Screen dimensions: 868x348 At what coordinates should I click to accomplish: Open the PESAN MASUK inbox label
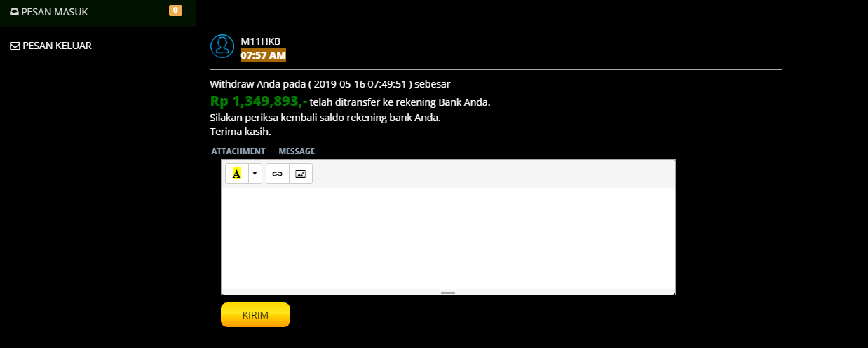click(55, 12)
